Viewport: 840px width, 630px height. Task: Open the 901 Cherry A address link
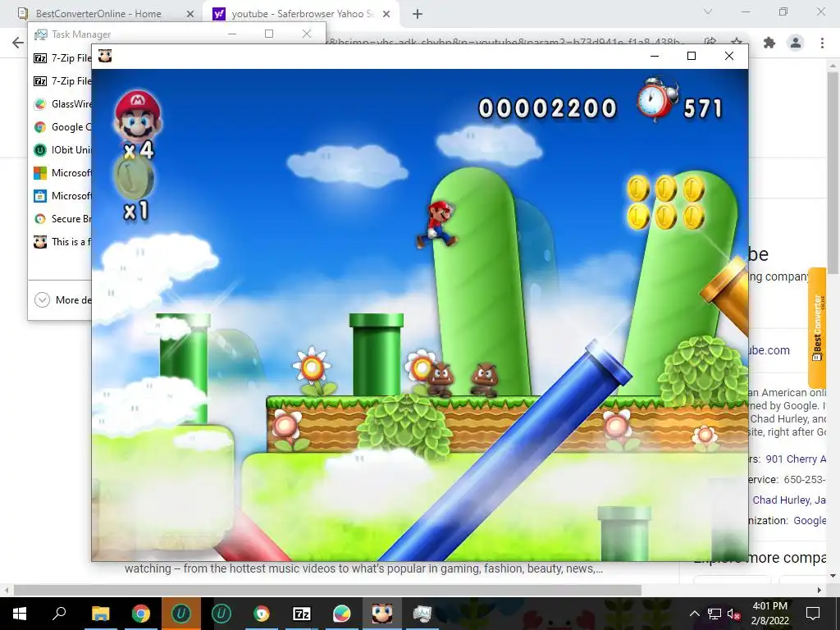click(x=796, y=459)
